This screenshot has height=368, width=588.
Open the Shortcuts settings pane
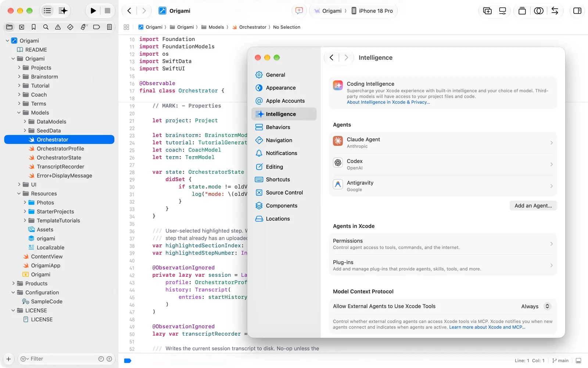283,180
